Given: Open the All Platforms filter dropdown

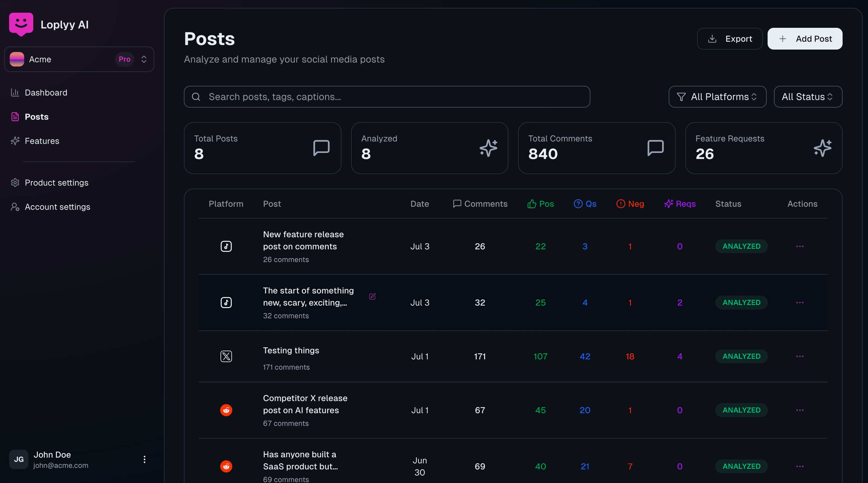Looking at the screenshot, I should click(717, 97).
